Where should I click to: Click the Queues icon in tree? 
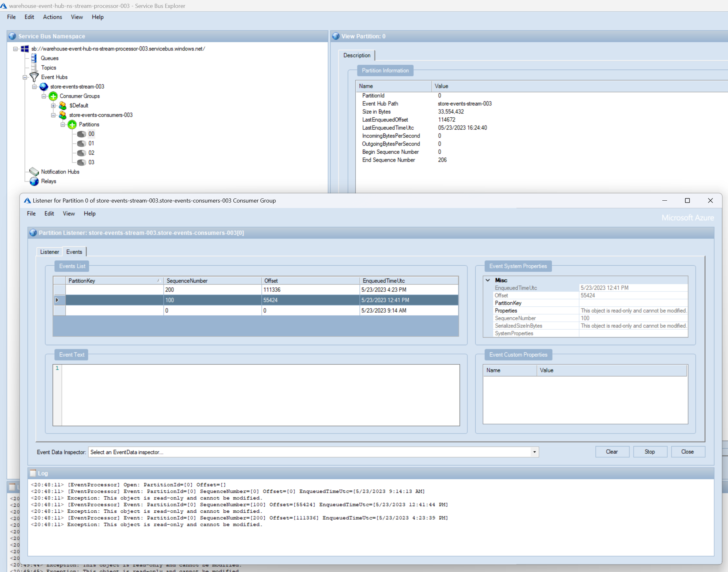(34, 58)
